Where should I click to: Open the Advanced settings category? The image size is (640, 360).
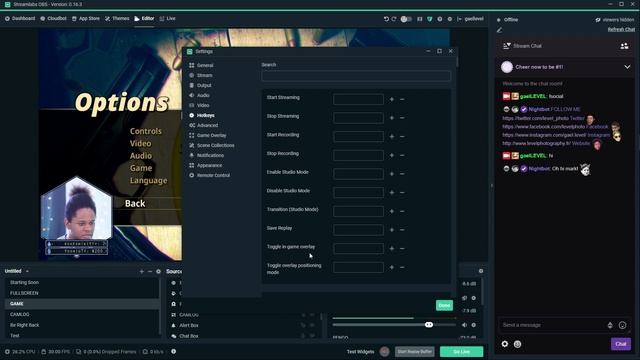[203, 125]
